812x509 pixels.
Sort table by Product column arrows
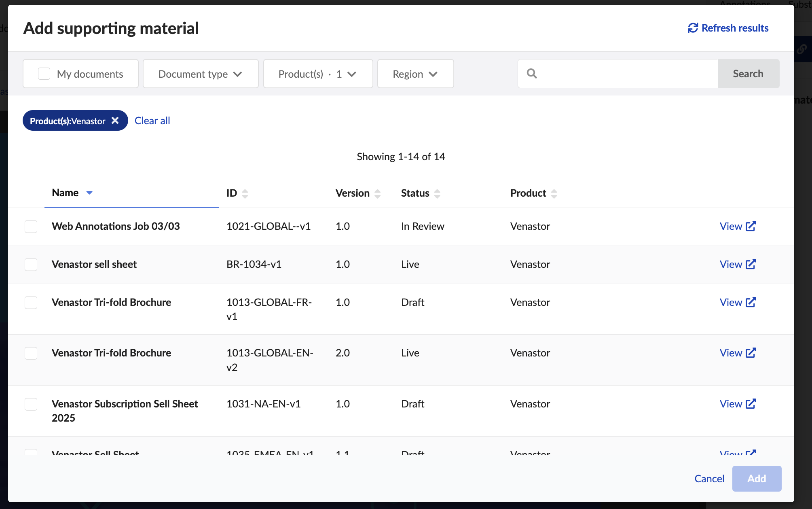tap(554, 193)
